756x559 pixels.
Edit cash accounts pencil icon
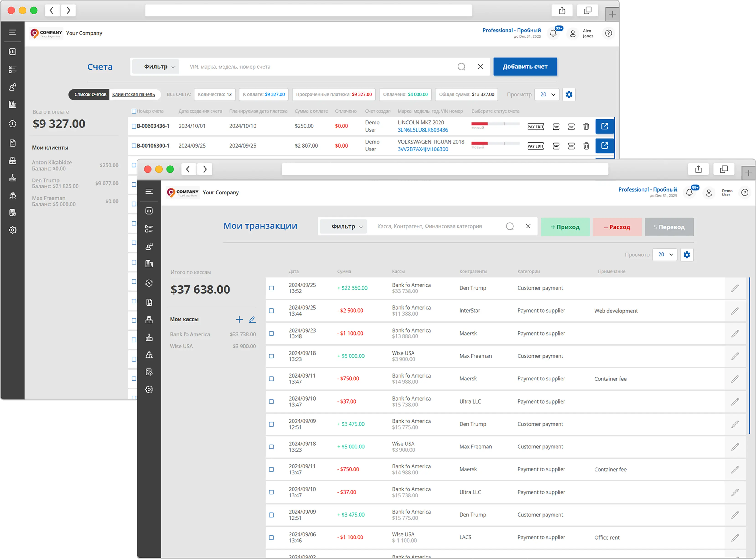(252, 319)
